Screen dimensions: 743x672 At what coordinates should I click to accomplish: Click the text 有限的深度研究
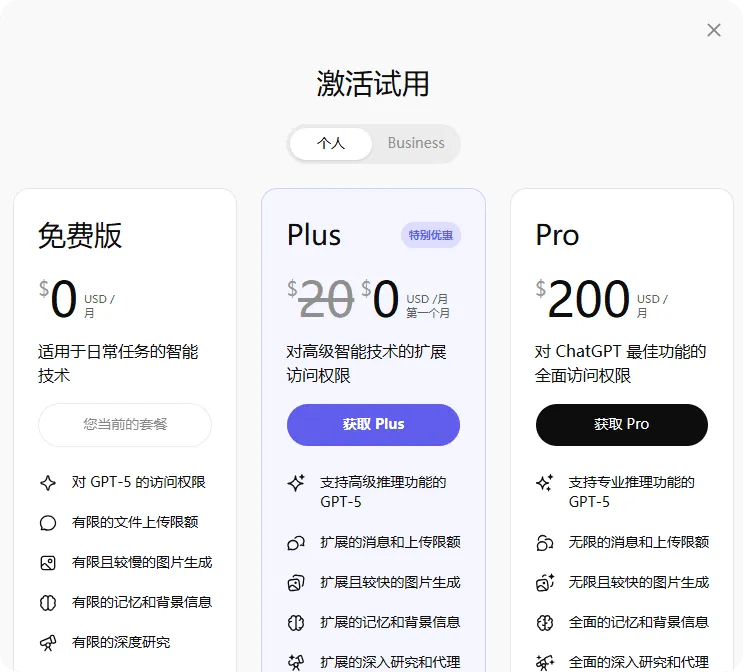click(x=121, y=642)
